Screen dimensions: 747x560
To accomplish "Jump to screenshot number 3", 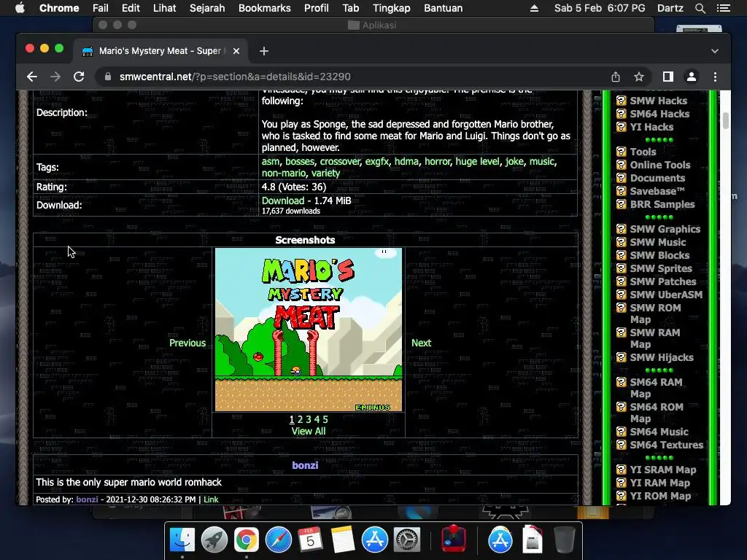I will tap(309, 419).
